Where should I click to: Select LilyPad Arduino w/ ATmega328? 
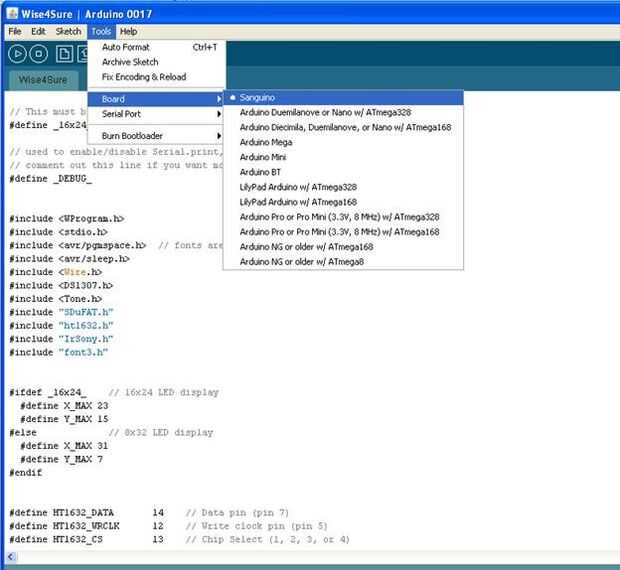click(x=343, y=187)
